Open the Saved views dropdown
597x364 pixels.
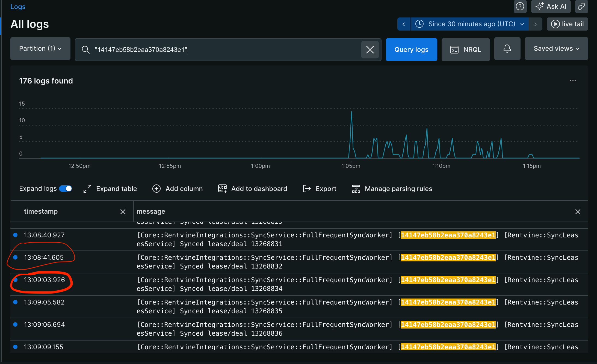coord(556,49)
